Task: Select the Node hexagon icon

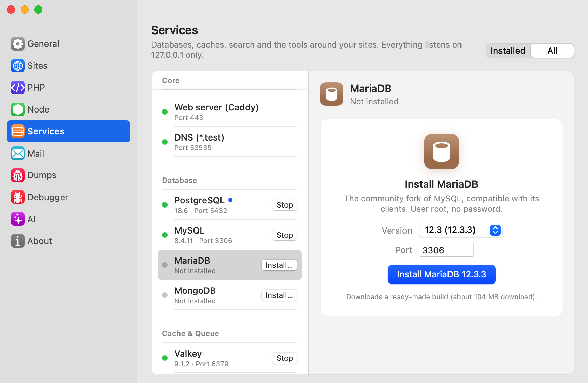Action: 18,109
